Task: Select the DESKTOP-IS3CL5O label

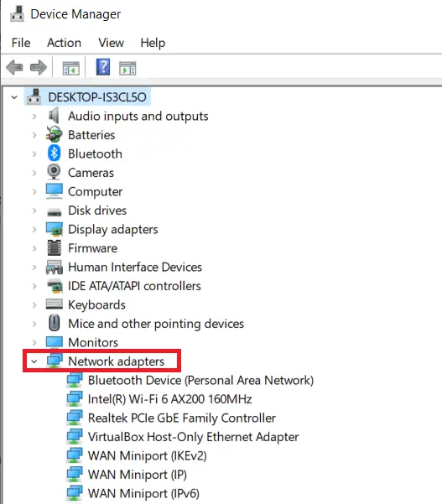Action: pos(97,97)
